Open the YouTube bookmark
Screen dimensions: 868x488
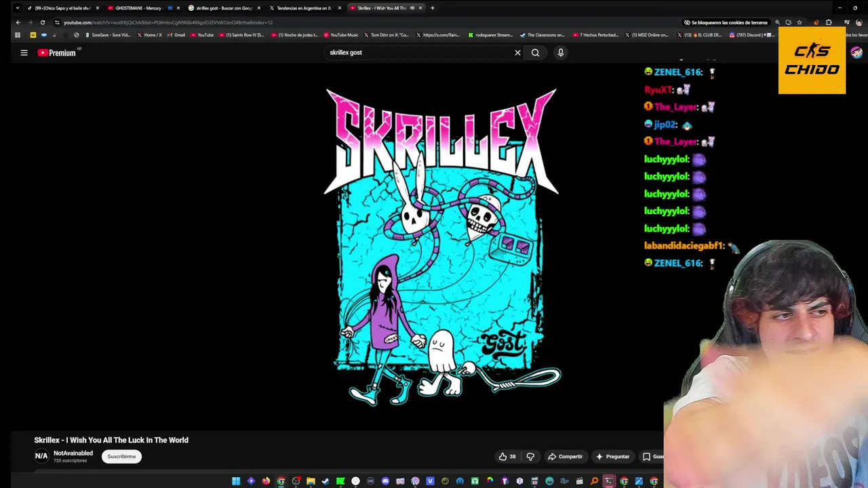202,35
